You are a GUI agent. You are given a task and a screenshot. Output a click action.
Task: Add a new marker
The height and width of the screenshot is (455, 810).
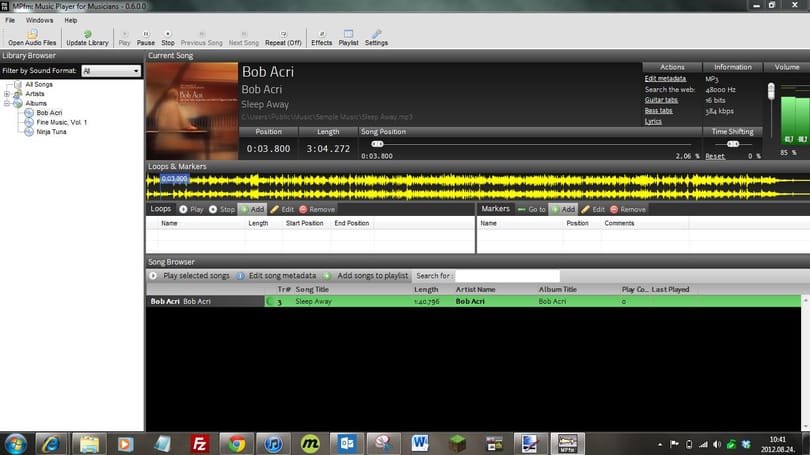[563, 209]
